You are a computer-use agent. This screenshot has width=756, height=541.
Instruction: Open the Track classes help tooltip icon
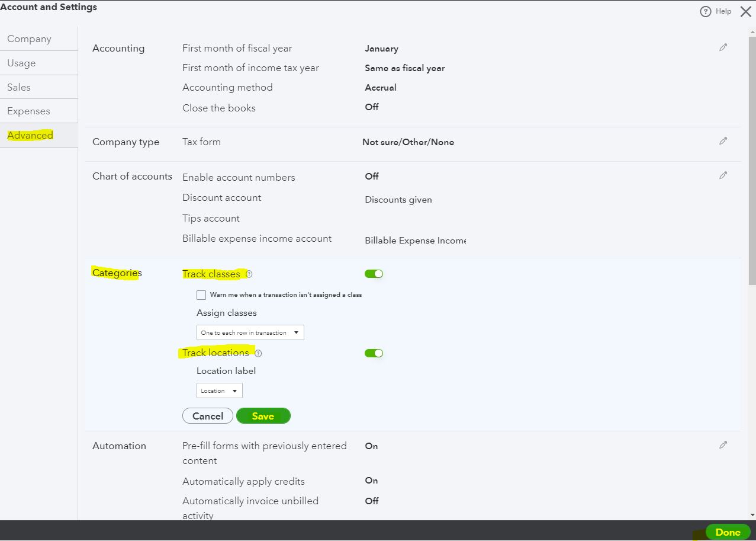[x=249, y=274]
